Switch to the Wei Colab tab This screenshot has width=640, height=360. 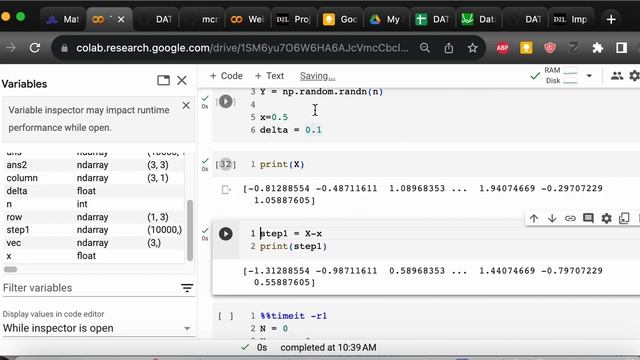click(248, 19)
